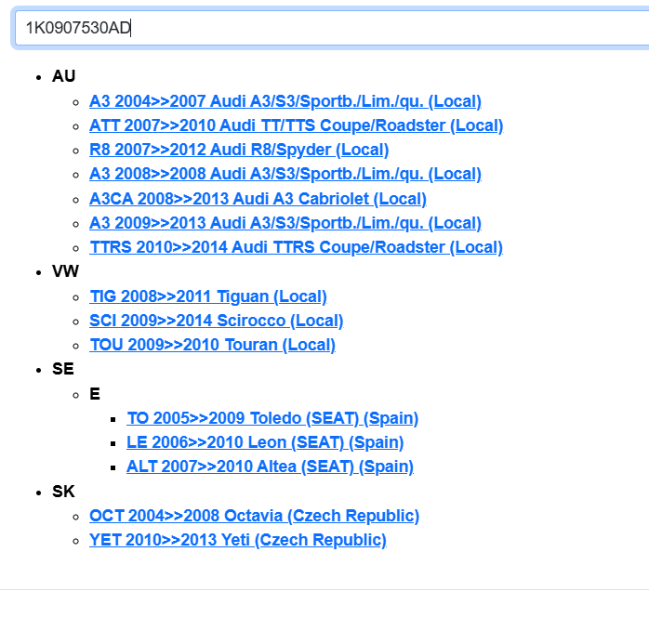The height and width of the screenshot is (644, 649).
Task: Click the VW brand group heading
Action: [x=64, y=271]
